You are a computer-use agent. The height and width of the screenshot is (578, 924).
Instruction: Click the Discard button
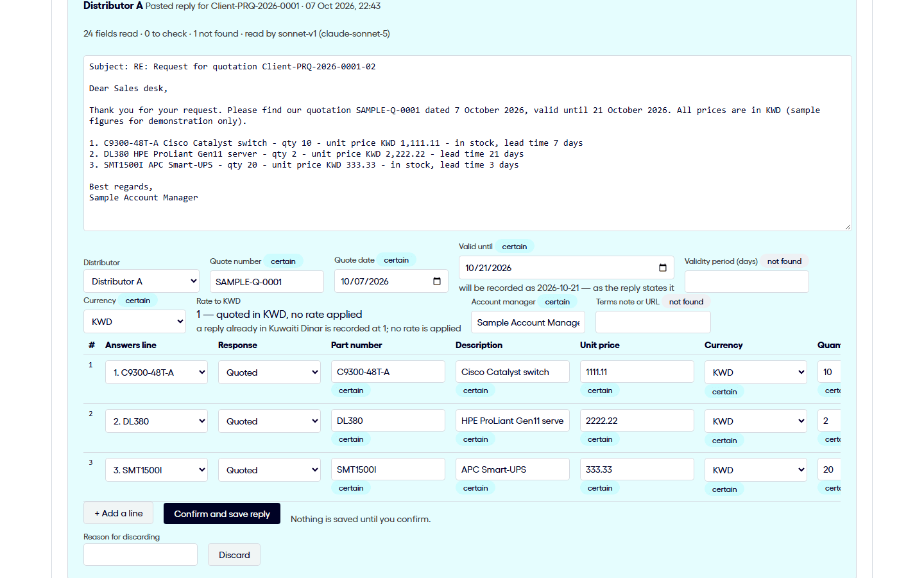[x=234, y=555]
